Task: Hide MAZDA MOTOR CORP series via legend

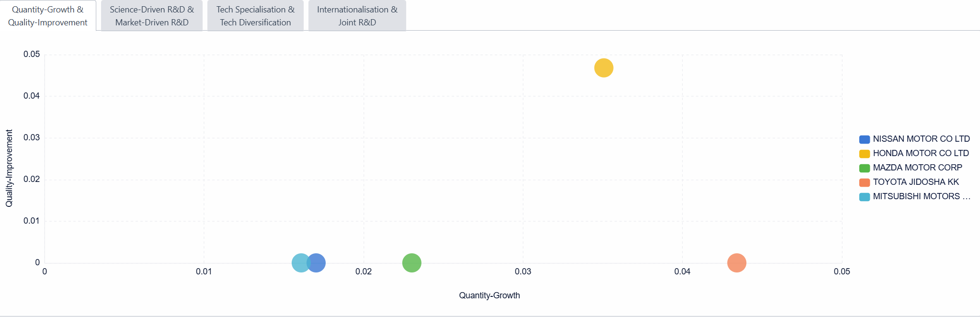Action: point(917,168)
